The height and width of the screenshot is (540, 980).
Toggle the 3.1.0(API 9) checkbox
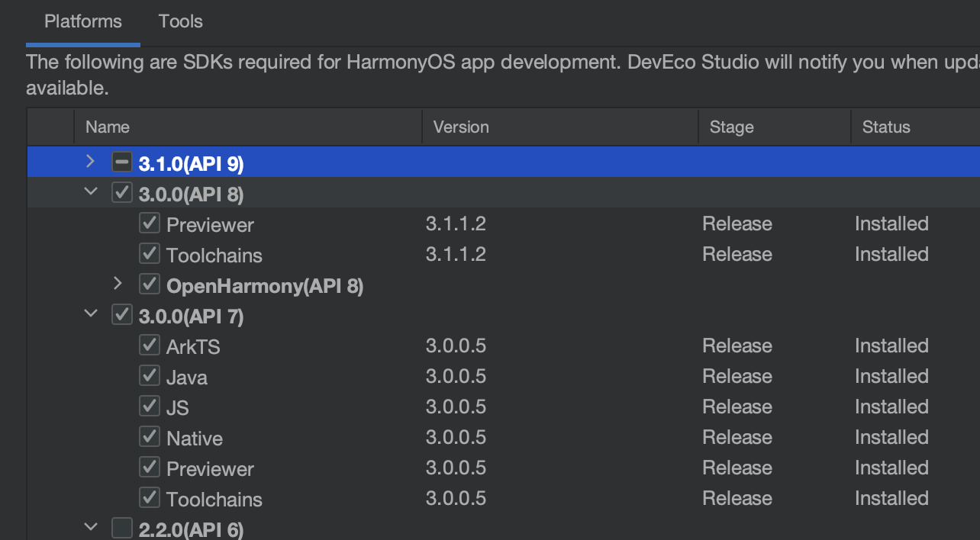pos(122,162)
